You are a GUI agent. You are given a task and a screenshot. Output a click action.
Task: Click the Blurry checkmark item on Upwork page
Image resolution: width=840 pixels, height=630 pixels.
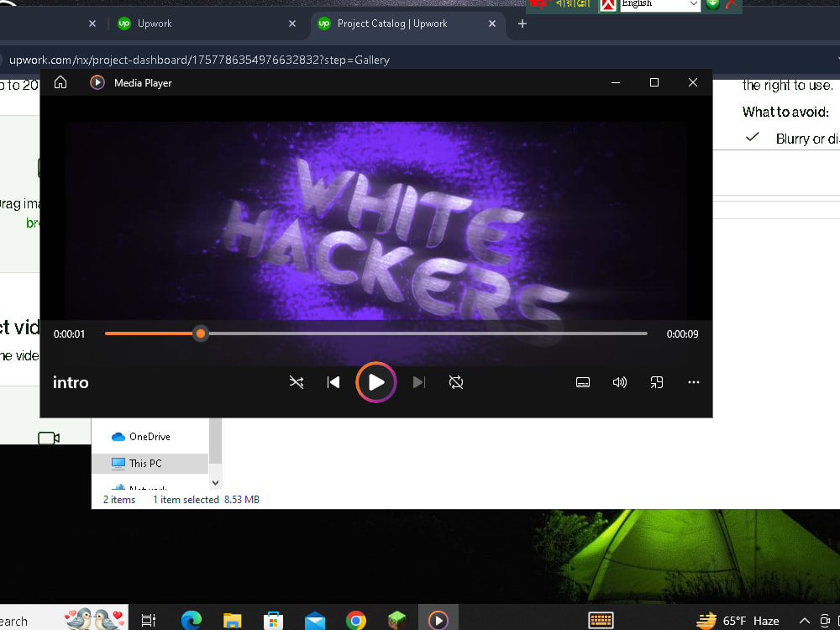[x=792, y=139]
